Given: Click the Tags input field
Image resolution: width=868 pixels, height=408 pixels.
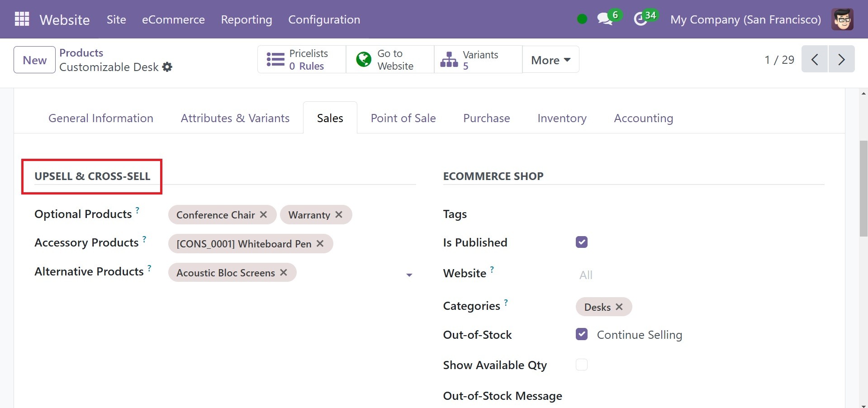Looking at the screenshot, I should (700, 214).
